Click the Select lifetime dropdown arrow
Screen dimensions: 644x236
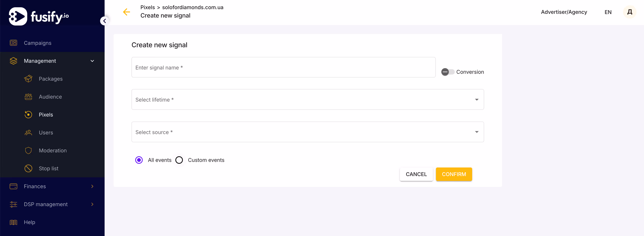476,100
